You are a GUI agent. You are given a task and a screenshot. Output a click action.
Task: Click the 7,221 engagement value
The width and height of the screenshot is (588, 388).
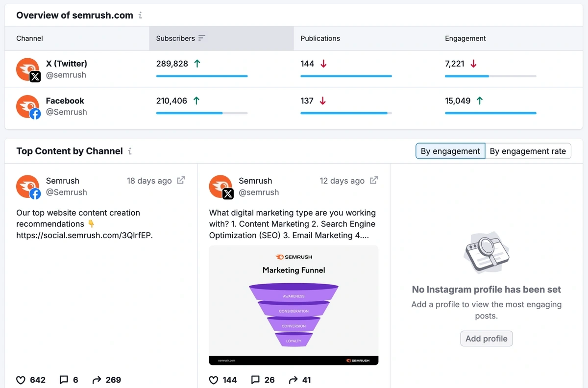pyautogui.click(x=455, y=64)
